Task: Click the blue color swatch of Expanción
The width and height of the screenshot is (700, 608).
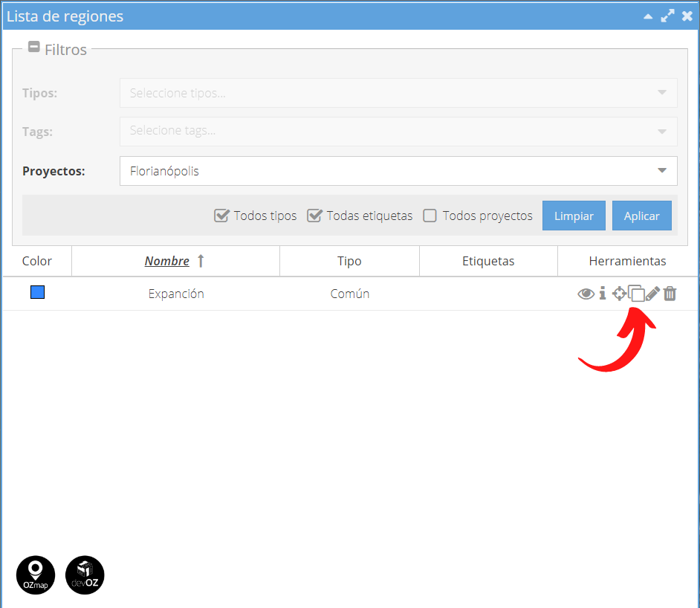Action: click(37, 292)
